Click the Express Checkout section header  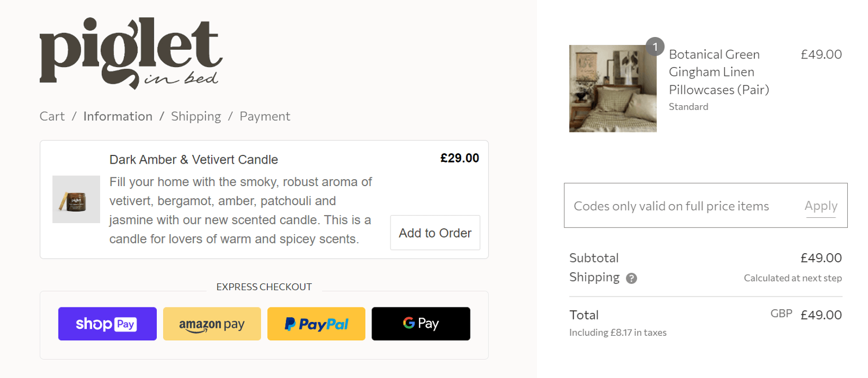pos(264,286)
